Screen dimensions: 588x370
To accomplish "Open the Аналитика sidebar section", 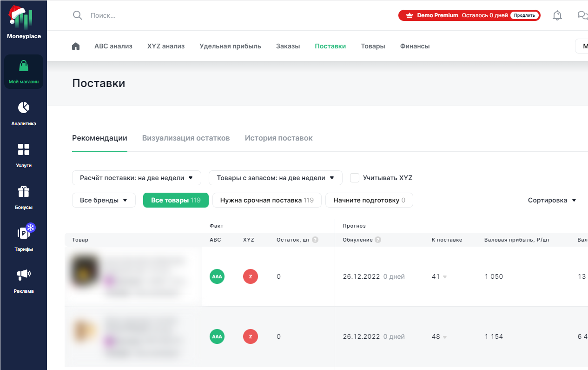I will pos(24,113).
